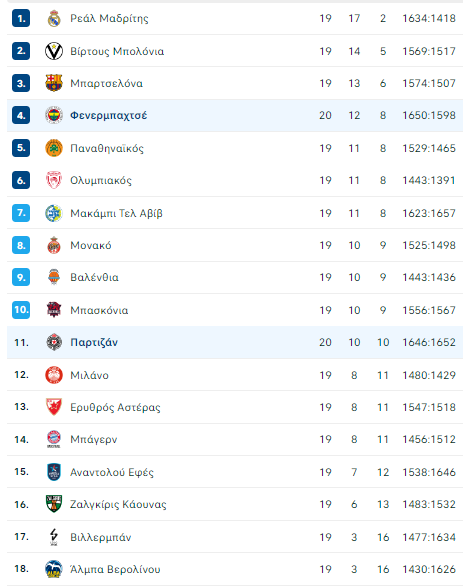The image size is (463, 587).
Task: Click the Partizan black-and-white crest
Action: [54, 342]
